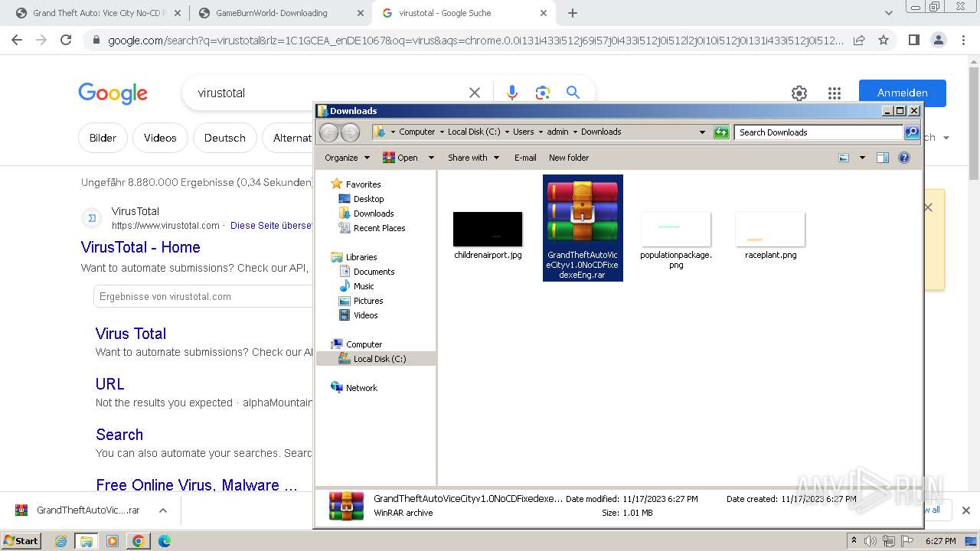The width and height of the screenshot is (980, 551).
Task: Click voice search microphone icon
Action: [512, 93]
